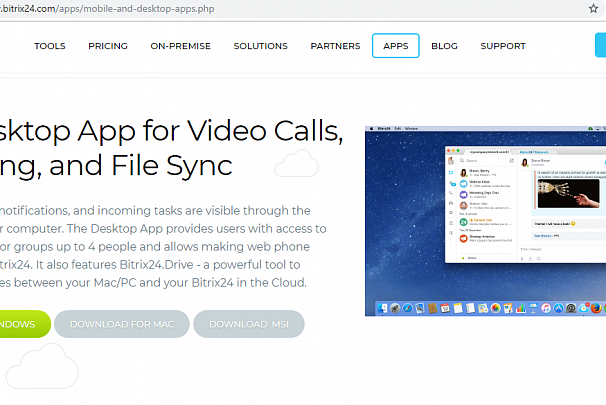Open the Mac desktop app screenshot

[x=485, y=221]
